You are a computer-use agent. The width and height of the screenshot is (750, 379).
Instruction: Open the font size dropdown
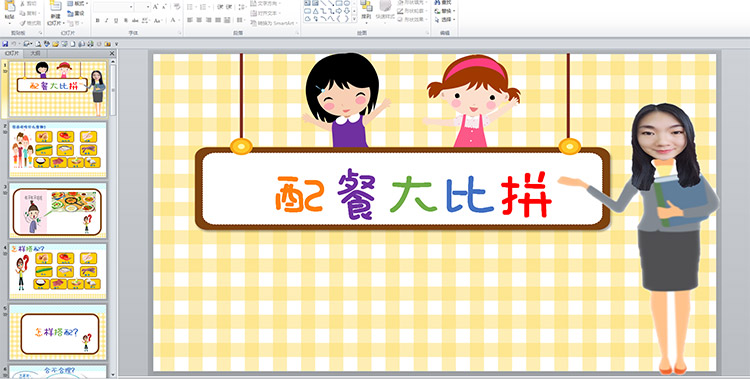click(143, 7)
